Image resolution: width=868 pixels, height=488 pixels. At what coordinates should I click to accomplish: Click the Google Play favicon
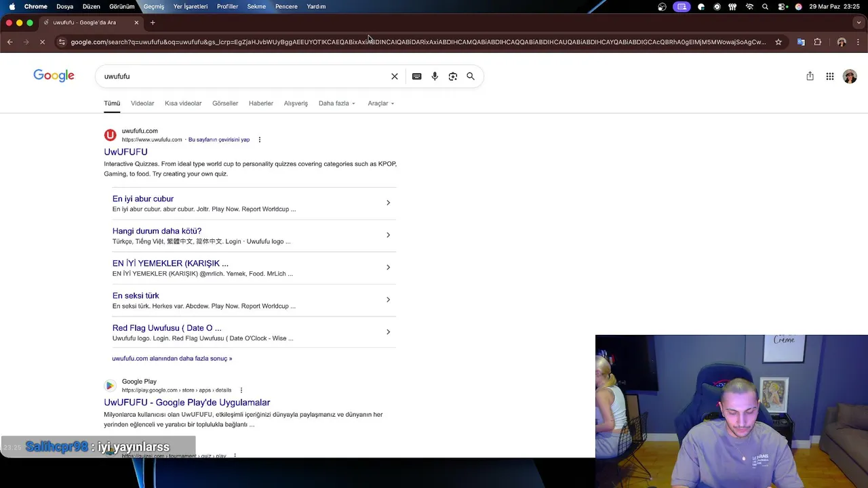click(x=110, y=386)
